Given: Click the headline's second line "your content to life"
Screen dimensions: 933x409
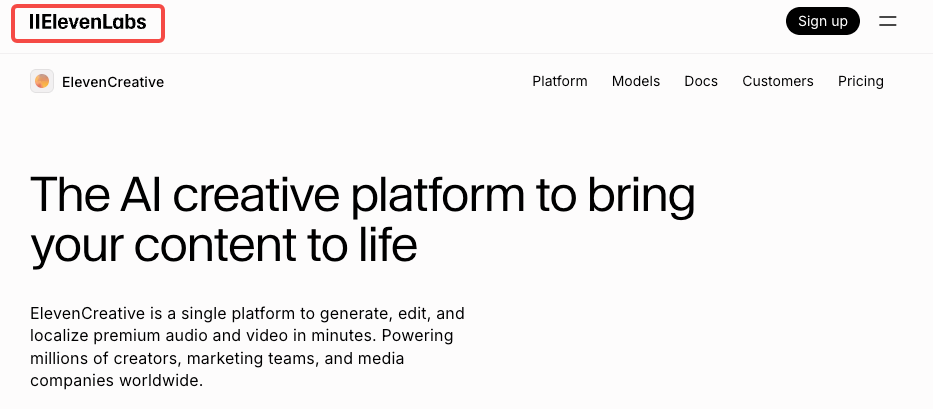Looking at the screenshot, I should coord(223,243).
